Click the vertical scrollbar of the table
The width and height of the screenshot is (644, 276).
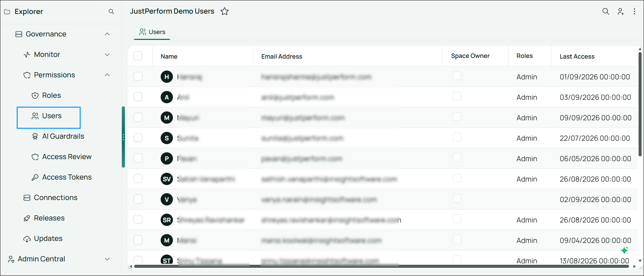click(x=640, y=104)
